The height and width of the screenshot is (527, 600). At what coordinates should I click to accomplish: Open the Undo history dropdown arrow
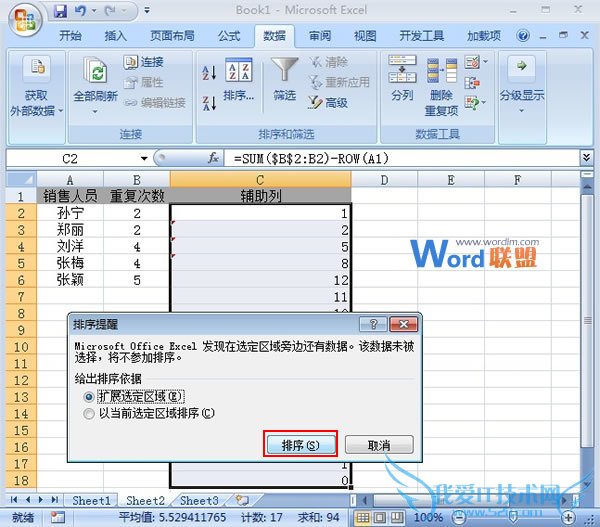tap(94, 11)
